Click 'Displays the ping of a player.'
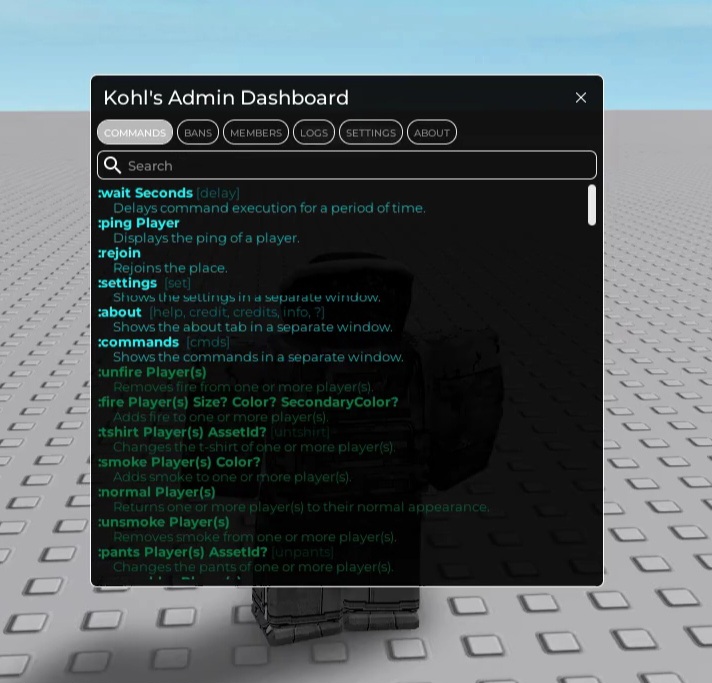The width and height of the screenshot is (712, 683). click(206, 238)
